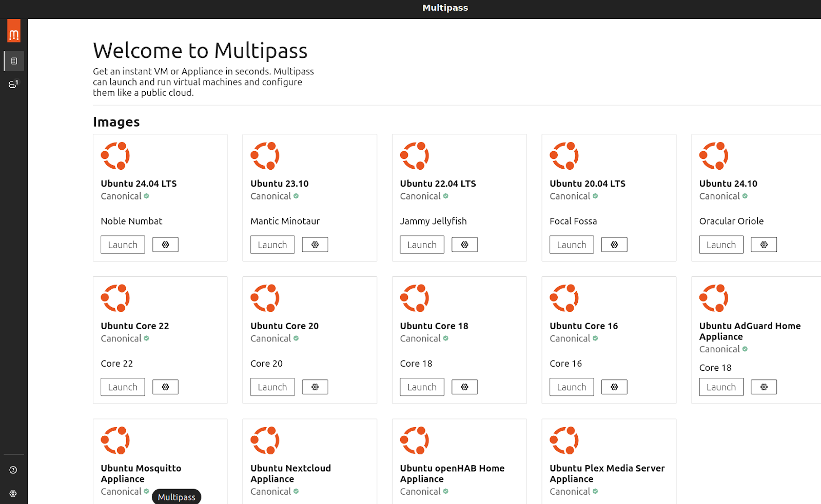Configure AdGuard Home Appliance with gear icon

(764, 387)
